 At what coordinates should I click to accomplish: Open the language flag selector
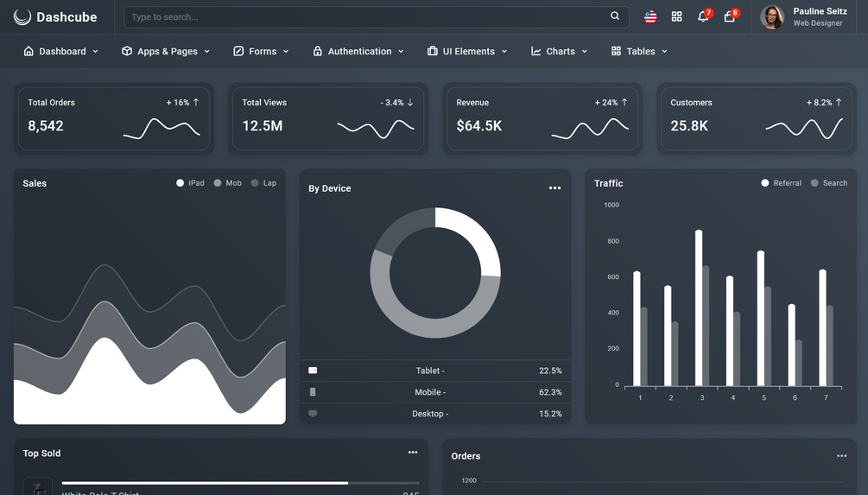tap(650, 16)
